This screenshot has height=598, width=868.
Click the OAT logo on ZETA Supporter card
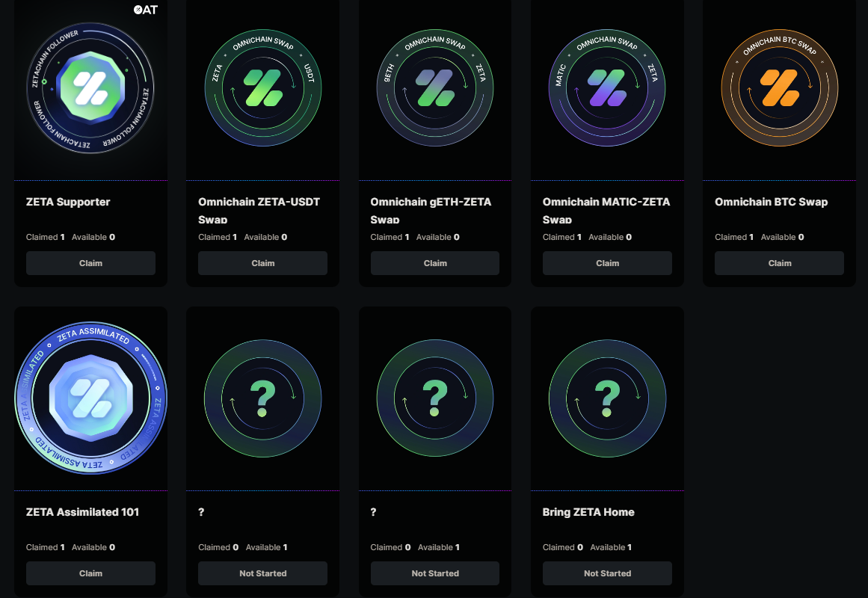click(146, 10)
